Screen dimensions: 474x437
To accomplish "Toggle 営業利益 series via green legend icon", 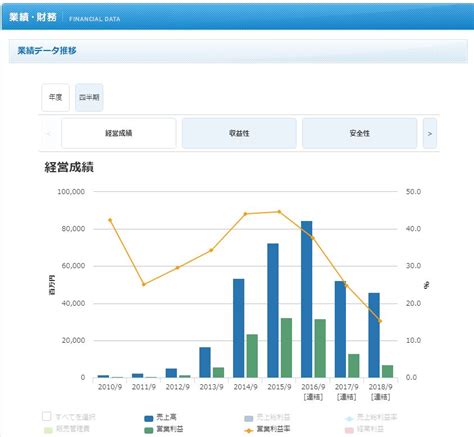I will tap(149, 430).
